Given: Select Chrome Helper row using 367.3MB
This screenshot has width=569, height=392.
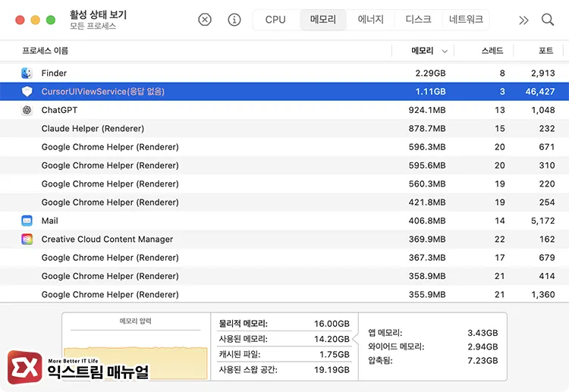Looking at the screenshot, I should point(284,258).
